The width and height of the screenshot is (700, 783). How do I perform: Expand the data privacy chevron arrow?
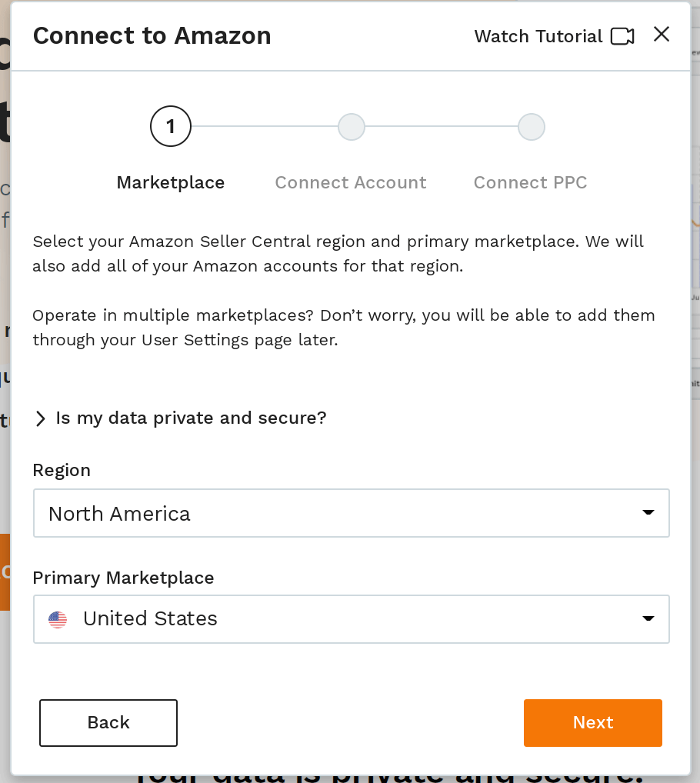tap(41, 418)
